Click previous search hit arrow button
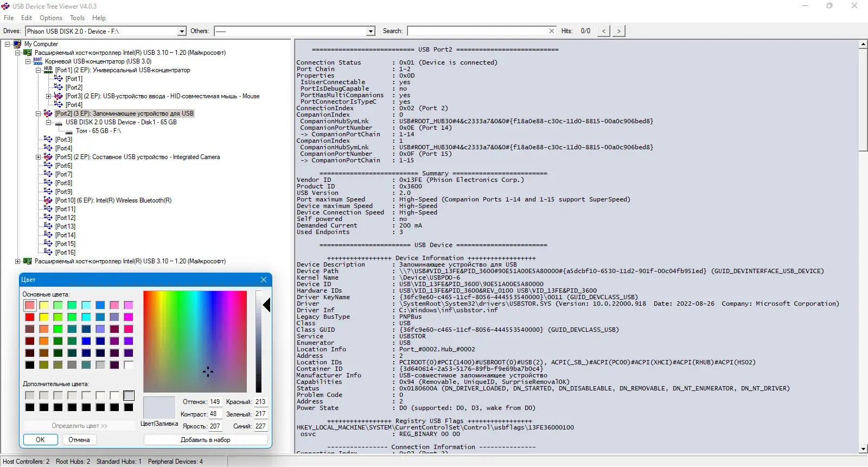Viewport: 868px width, 467px height. tap(603, 31)
